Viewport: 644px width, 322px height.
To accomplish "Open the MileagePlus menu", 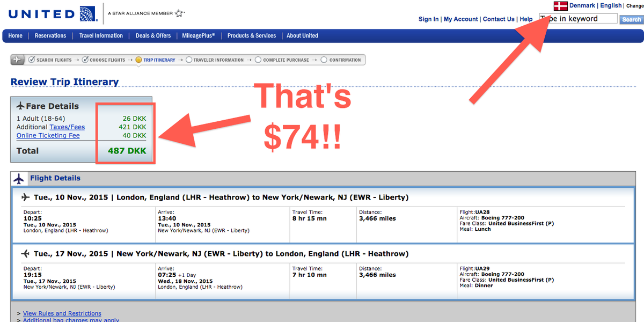I will tap(199, 36).
